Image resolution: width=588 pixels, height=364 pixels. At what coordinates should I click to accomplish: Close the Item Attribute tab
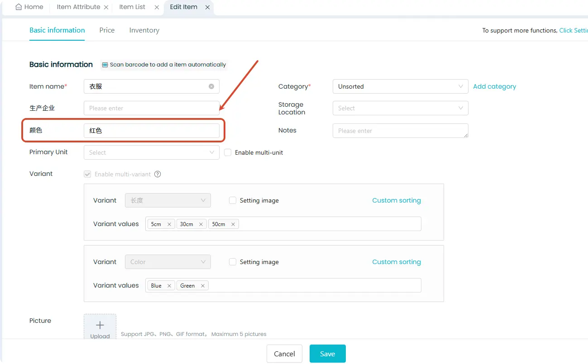[106, 8]
